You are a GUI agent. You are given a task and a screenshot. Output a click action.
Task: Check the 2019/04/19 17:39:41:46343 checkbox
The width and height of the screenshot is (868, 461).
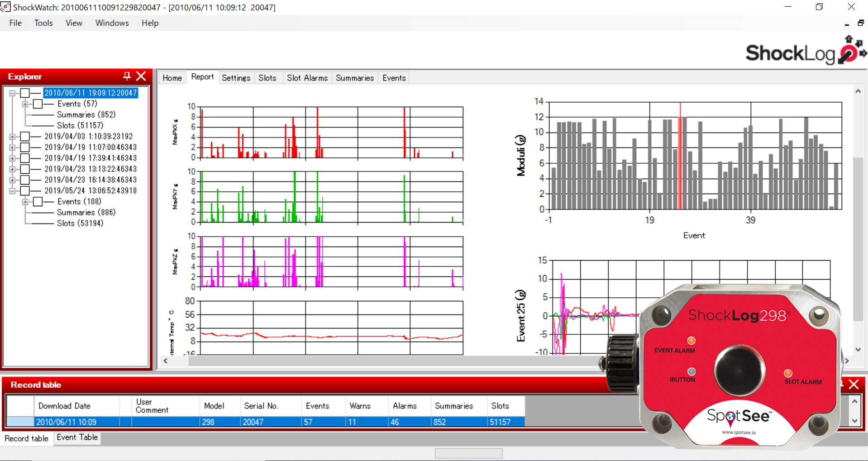click(25, 158)
